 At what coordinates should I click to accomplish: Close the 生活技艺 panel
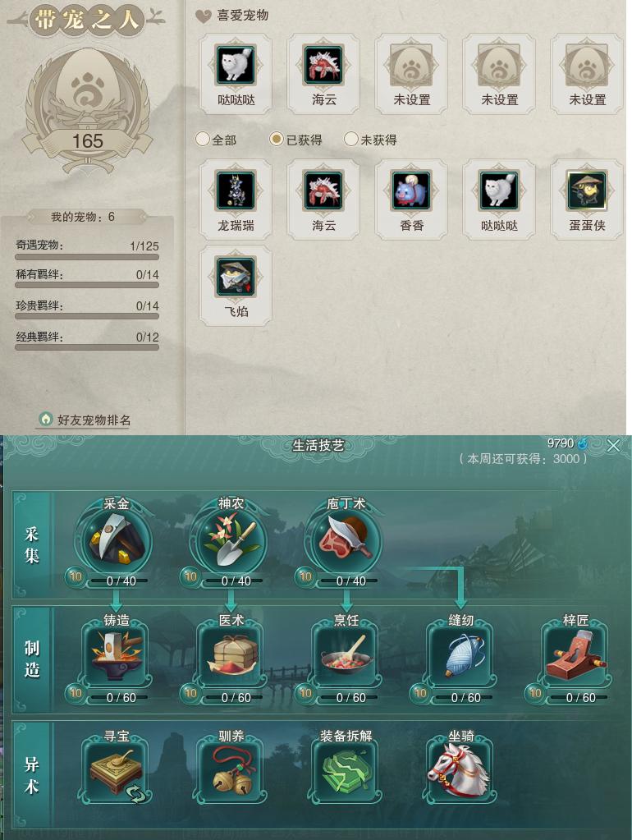[x=613, y=445]
